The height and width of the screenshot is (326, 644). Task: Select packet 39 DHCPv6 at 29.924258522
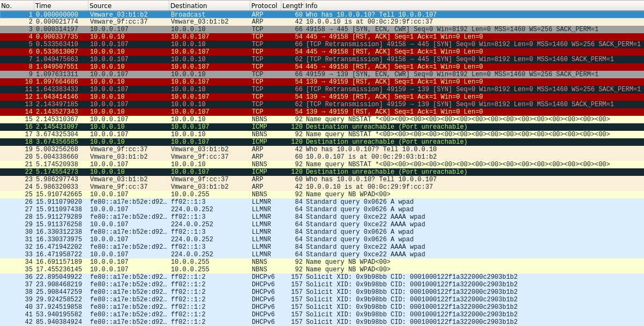coord(322,300)
